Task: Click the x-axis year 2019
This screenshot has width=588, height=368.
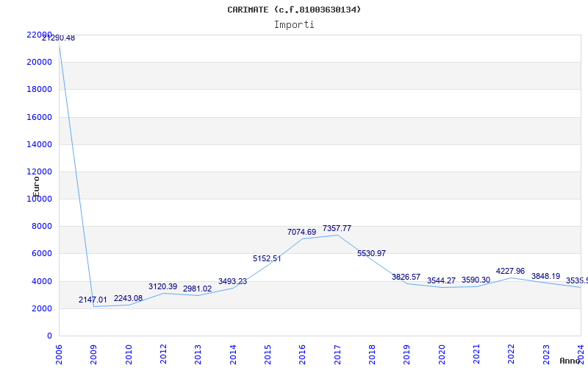Action: (x=406, y=355)
